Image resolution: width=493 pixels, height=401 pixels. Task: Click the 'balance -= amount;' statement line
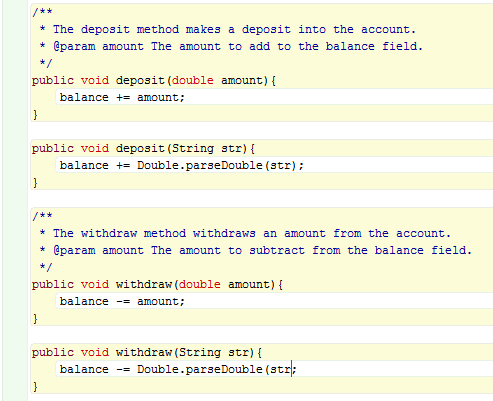[122, 301]
